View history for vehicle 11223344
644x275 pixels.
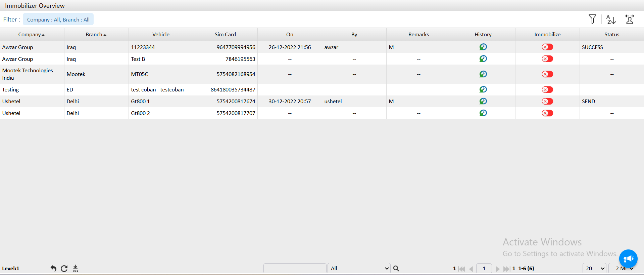click(x=483, y=47)
